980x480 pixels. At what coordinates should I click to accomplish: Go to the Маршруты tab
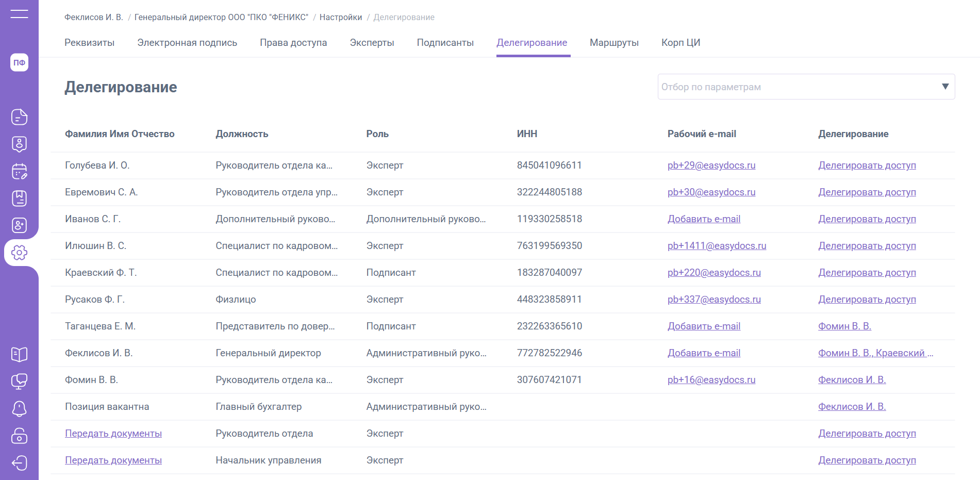(614, 43)
